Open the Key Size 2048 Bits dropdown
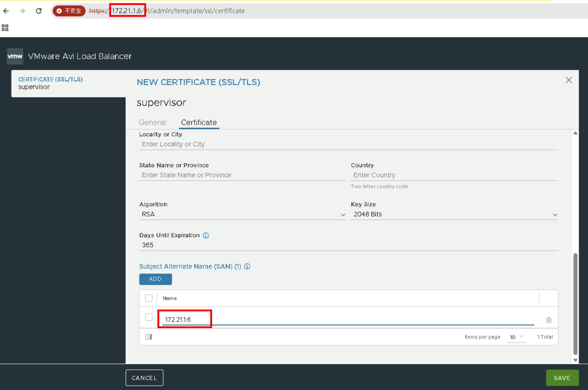Image resolution: width=588 pixels, height=390 pixels. click(x=454, y=214)
